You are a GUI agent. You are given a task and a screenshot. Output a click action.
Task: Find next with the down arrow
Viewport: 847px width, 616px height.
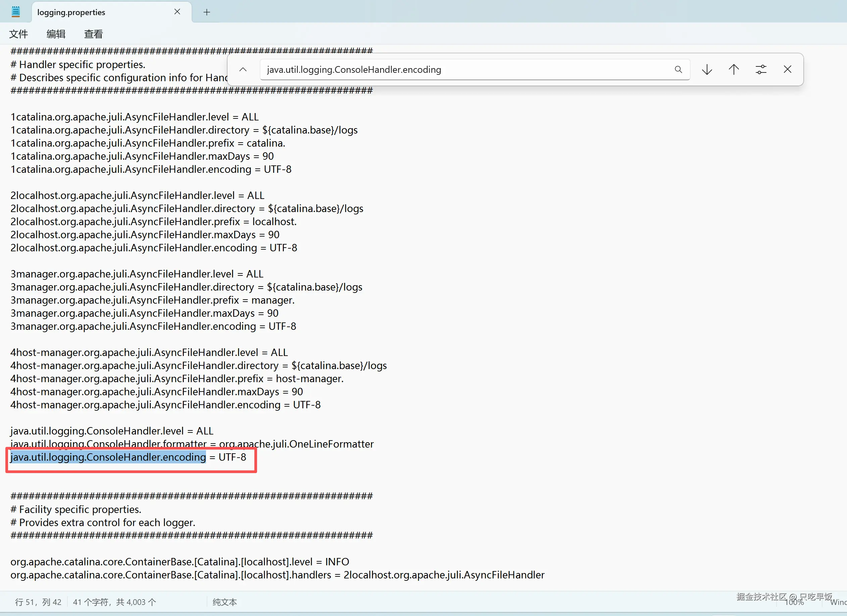coord(707,69)
